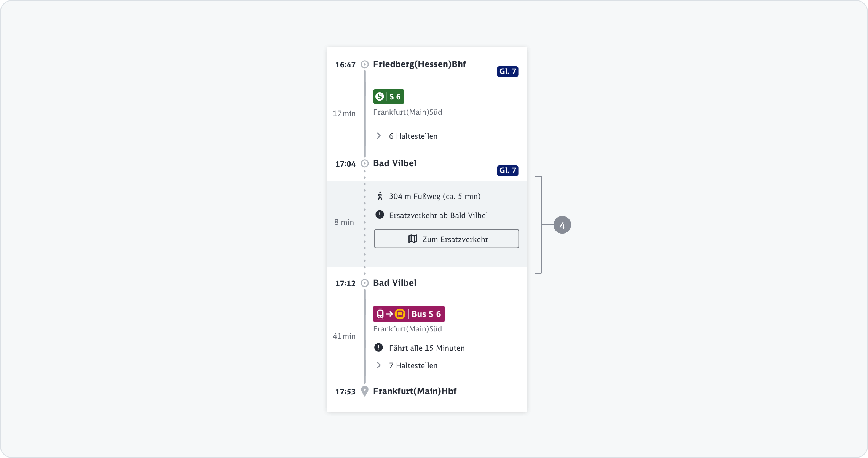Click the 304 m Fußweg walking info
This screenshot has width=868, height=458.
(434, 196)
